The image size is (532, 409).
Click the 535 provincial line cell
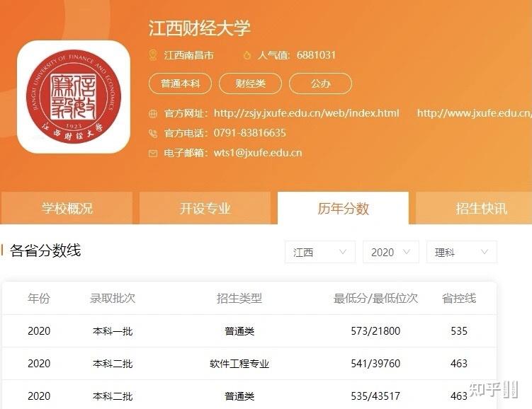pyautogui.click(x=459, y=330)
